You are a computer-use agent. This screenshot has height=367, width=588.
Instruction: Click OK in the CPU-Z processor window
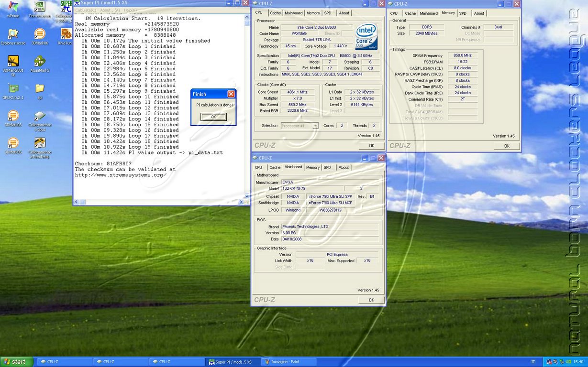pyautogui.click(x=371, y=146)
